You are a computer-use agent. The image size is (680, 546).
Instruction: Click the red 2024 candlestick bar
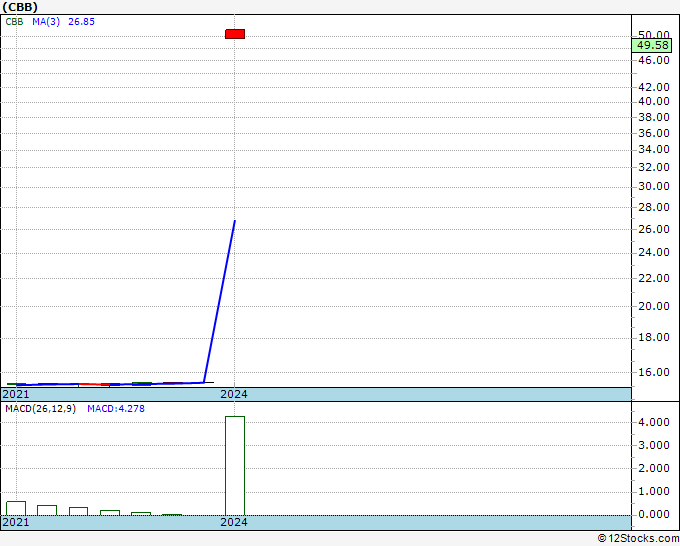[235, 34]
